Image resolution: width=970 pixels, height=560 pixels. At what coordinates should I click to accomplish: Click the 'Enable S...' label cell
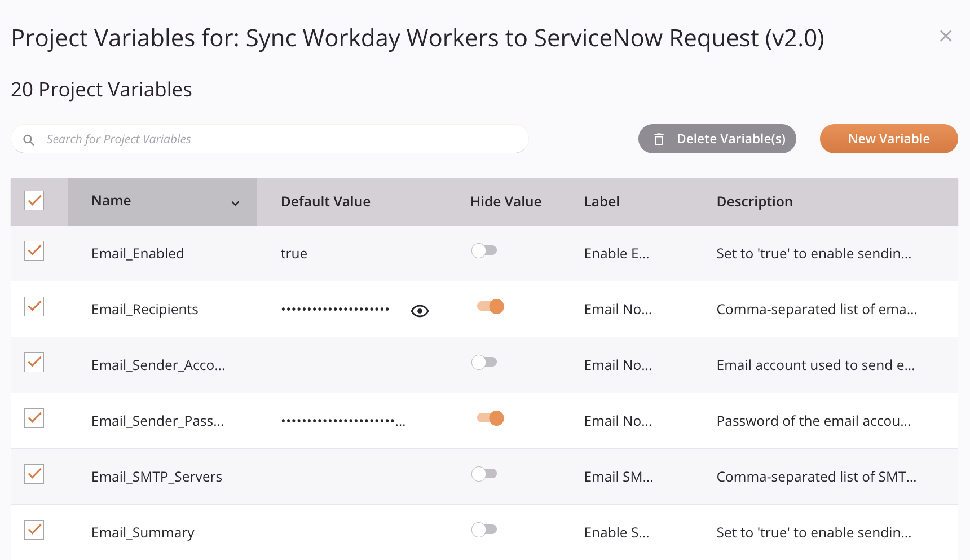pyautogui.click(x=616, y=532)
